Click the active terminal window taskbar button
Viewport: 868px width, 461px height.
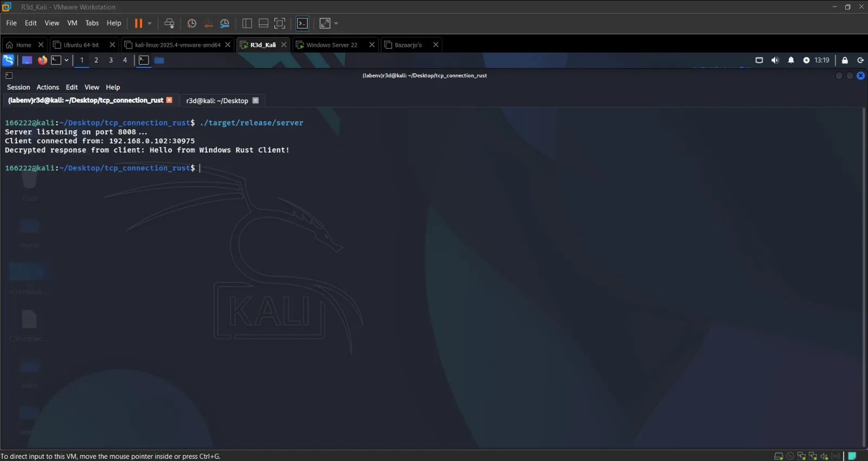(x=144, y=60)
